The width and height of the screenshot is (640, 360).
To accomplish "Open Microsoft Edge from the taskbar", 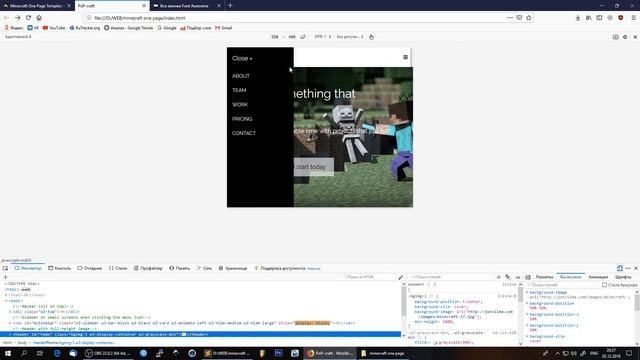I will [x=57, y=353].
